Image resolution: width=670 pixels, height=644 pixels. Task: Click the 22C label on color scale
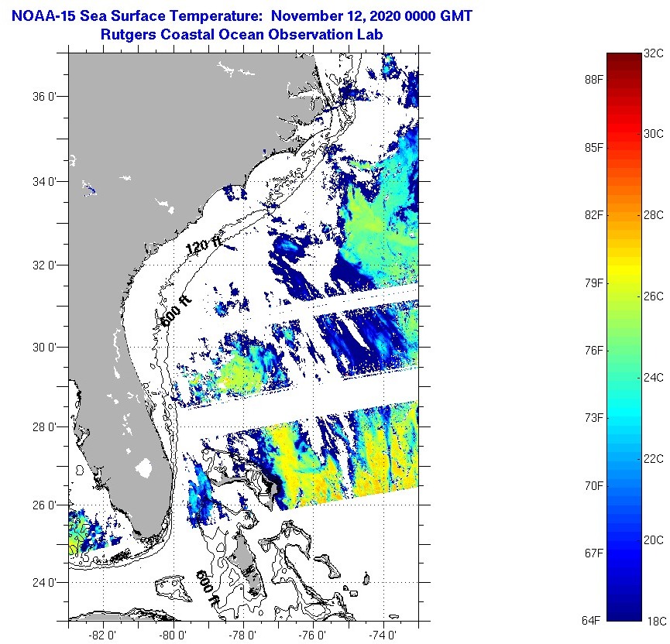tap(654, 459)
